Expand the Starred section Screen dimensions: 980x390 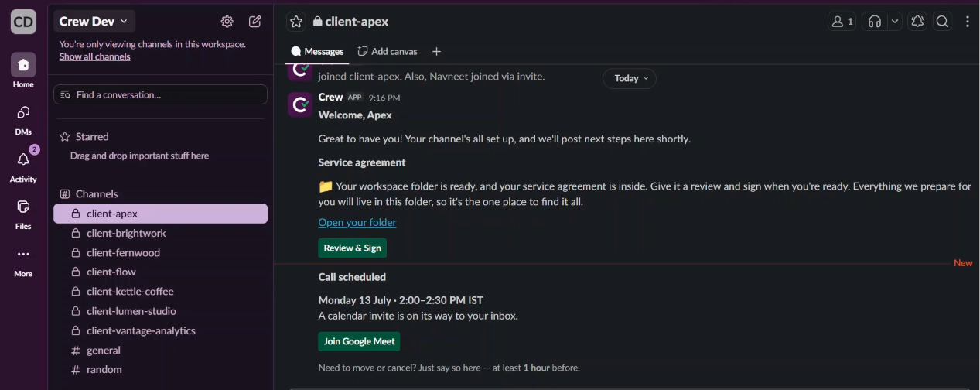[85, 137]
